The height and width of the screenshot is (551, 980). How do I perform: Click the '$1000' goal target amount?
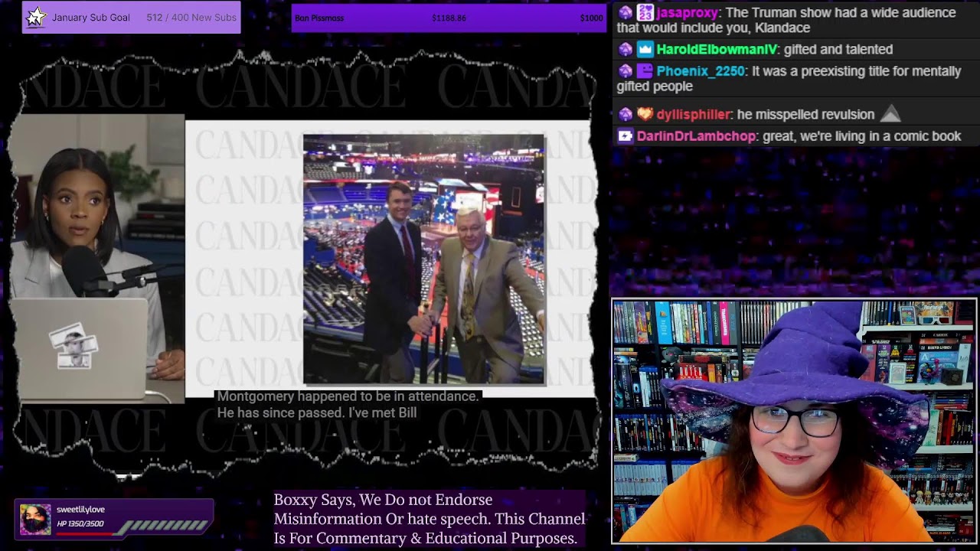click(591, 18)
